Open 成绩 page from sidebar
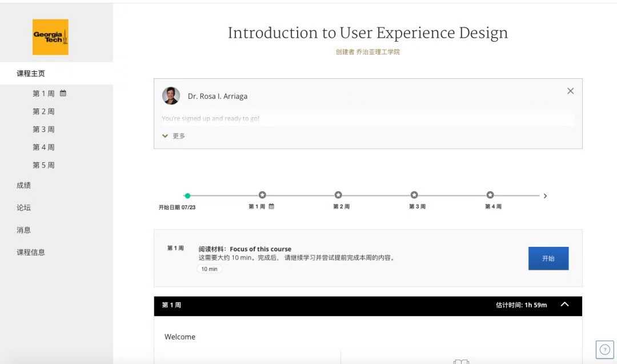Viewport: 617px width, 364px height. 24,185
